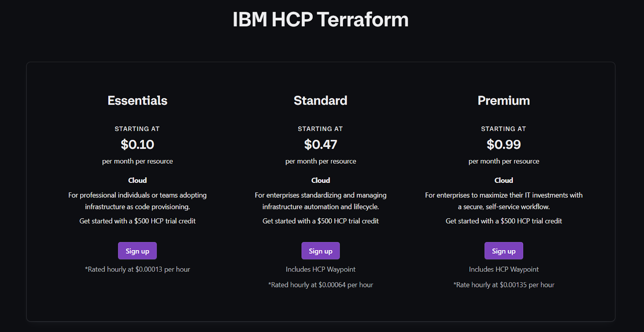644x332 pixels.
Task: Click "STARTING AT" above $0.47
Action: [x=320, y=129]
